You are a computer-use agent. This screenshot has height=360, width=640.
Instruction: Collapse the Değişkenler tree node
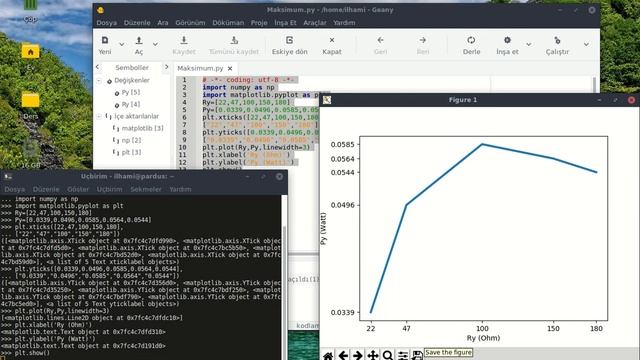coord(99,80)
